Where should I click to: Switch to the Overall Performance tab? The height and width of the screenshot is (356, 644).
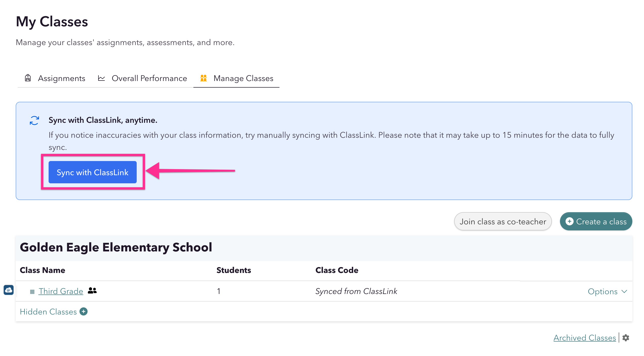pyautogui.click(x=149, y=78)
